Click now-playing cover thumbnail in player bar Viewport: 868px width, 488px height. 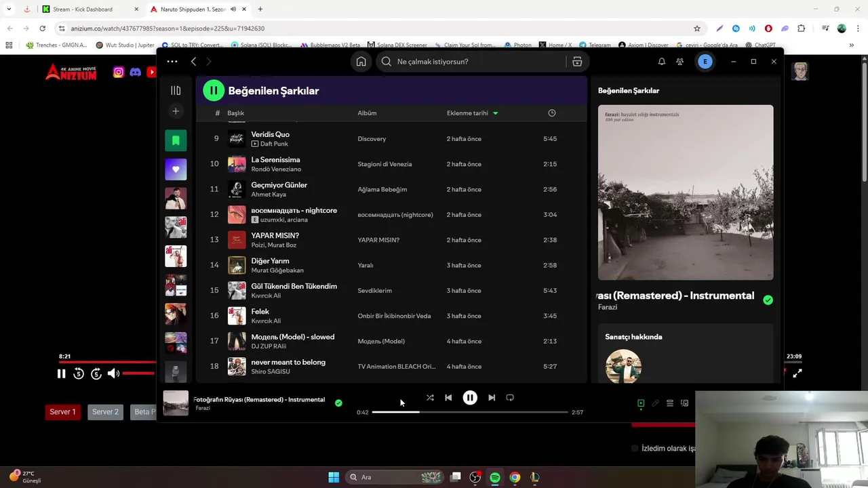coord(176,403)
